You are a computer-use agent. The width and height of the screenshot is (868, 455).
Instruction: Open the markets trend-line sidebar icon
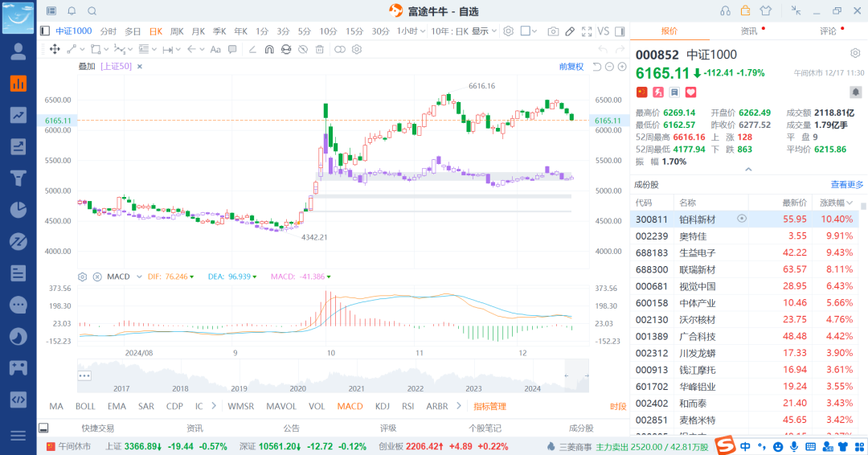18,115
